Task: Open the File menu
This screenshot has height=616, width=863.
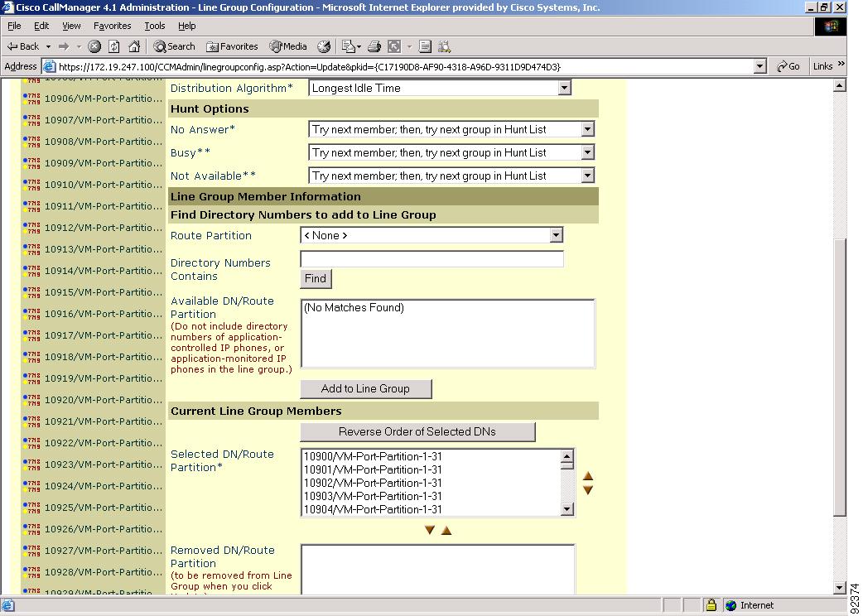Action: coord(14,26)
